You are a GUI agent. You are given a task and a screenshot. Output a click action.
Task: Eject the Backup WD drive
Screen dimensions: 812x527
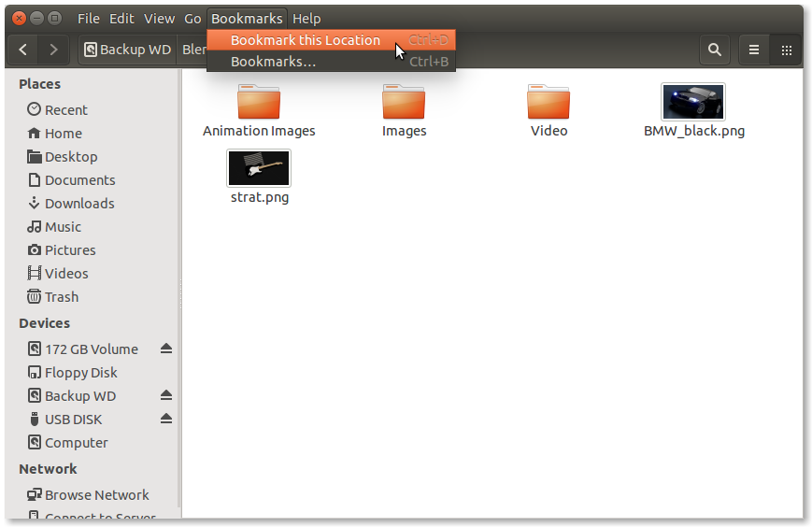click(x=165, y=395)
